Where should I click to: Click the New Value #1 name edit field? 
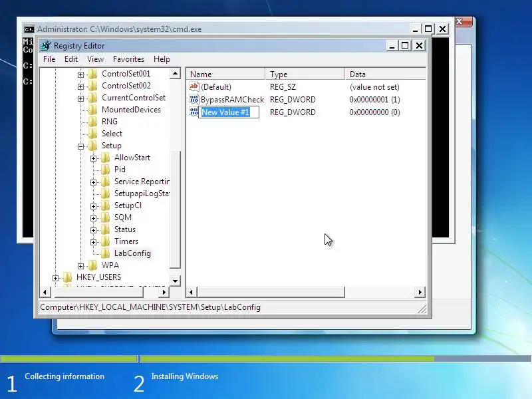click(x=229, y=112)
